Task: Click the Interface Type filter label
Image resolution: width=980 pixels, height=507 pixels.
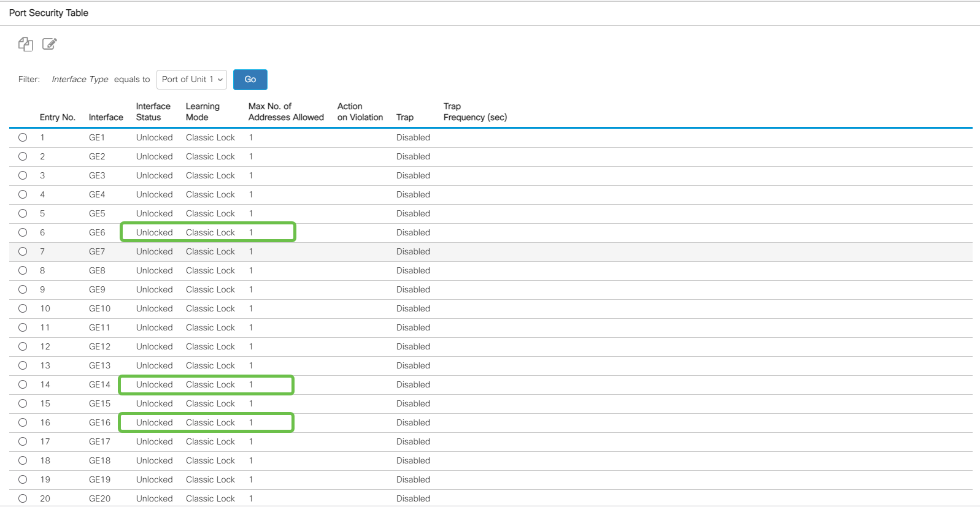Action: click(80, 79)
